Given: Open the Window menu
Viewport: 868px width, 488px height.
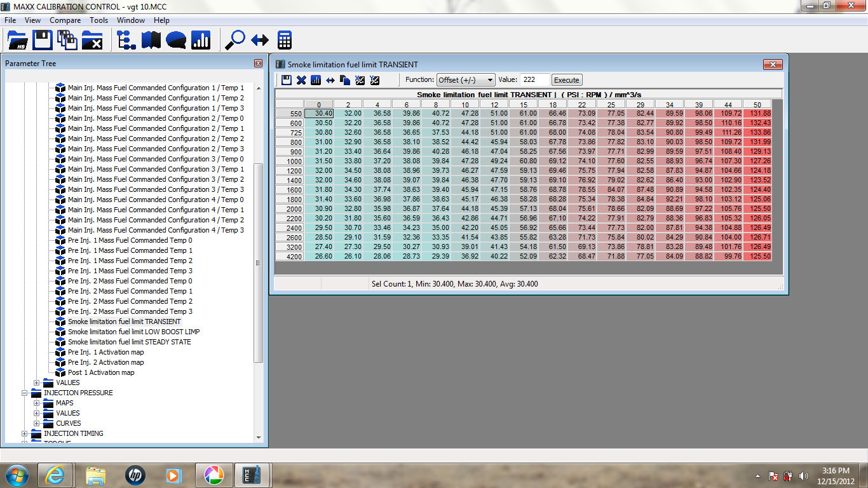Looking at the screenshot, I should [131, 20].
